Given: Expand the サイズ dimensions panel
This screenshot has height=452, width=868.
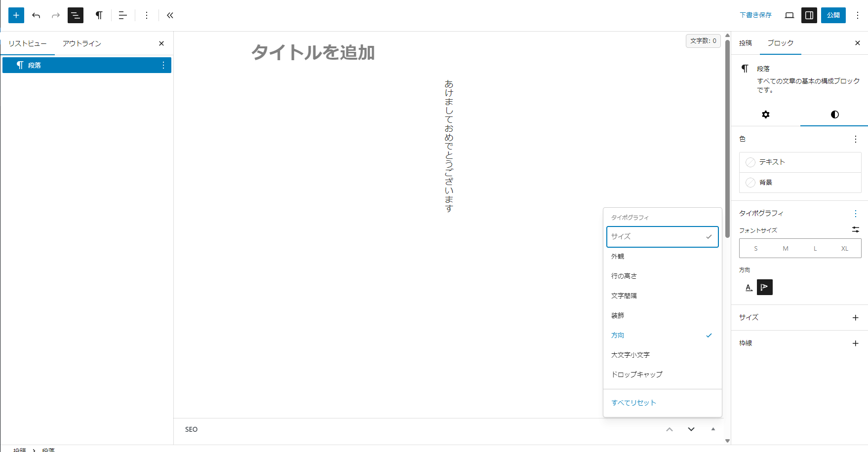Looking at the screenshot, I should (855, 318).
